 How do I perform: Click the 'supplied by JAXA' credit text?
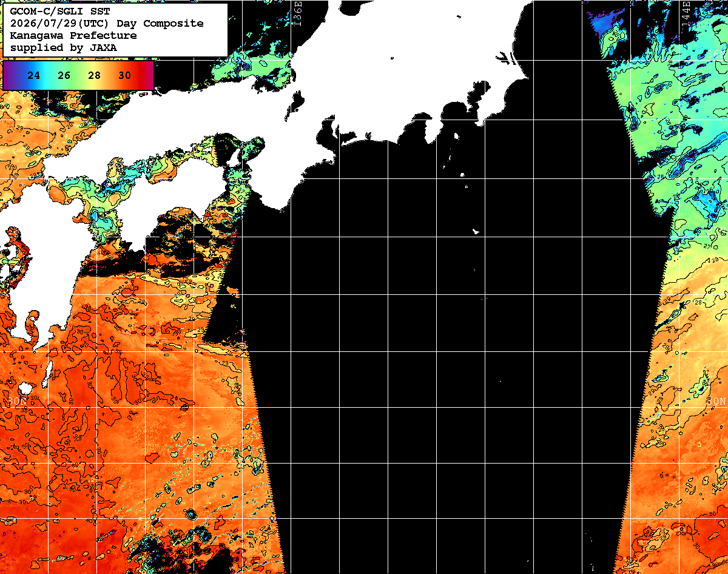tap(64, 47)
